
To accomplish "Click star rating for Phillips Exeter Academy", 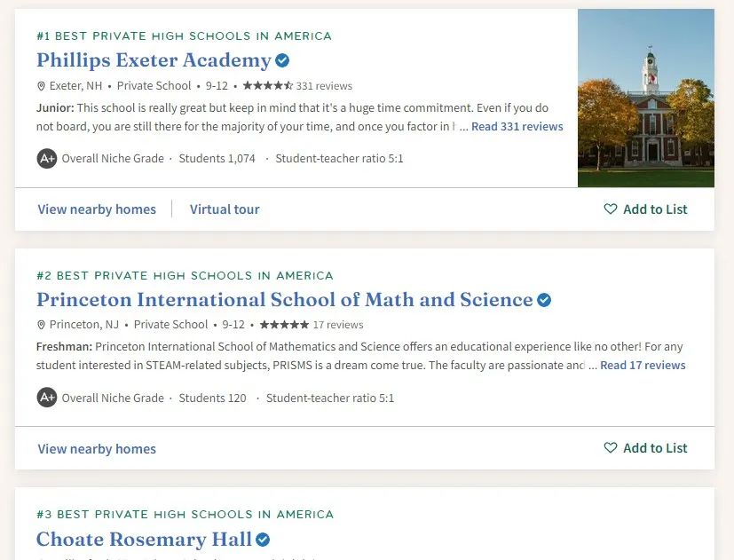I will pos(267,86).
